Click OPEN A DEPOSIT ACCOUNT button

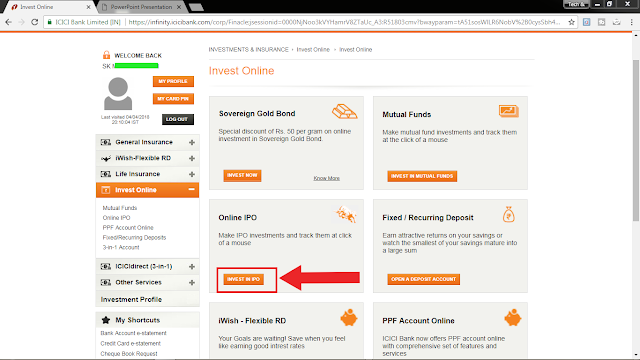click(x=423, y=279)
